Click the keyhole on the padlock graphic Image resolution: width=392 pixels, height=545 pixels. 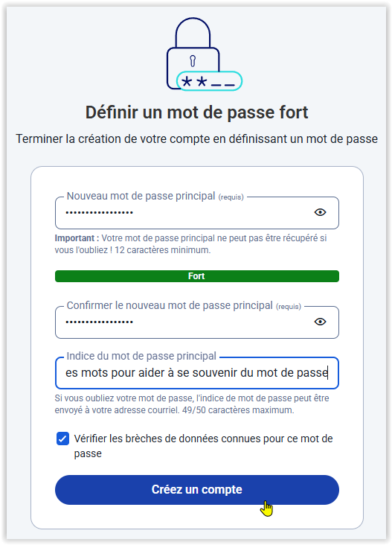(193, 61)
